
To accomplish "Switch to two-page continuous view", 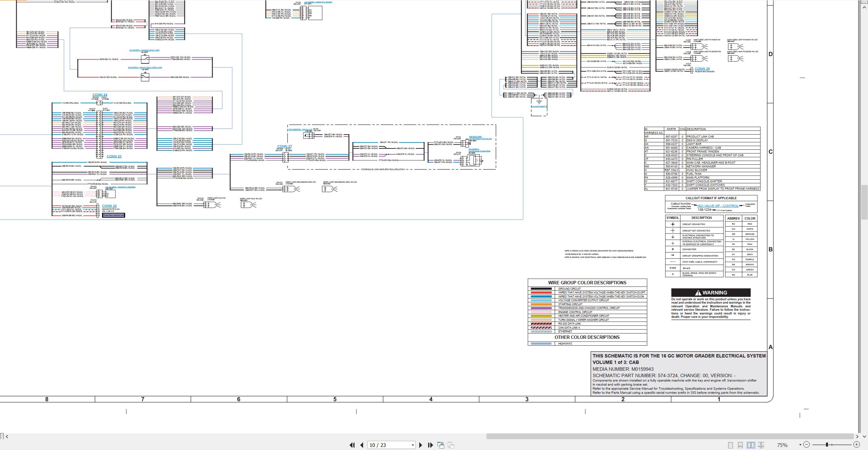I will [x=761, y=445].
